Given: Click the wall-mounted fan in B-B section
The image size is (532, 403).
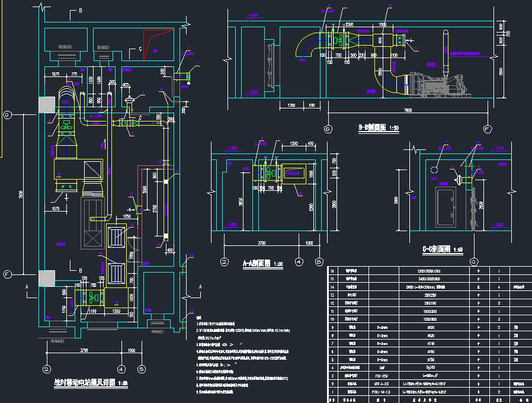Looking at the screenshot, I should [271, 58].
